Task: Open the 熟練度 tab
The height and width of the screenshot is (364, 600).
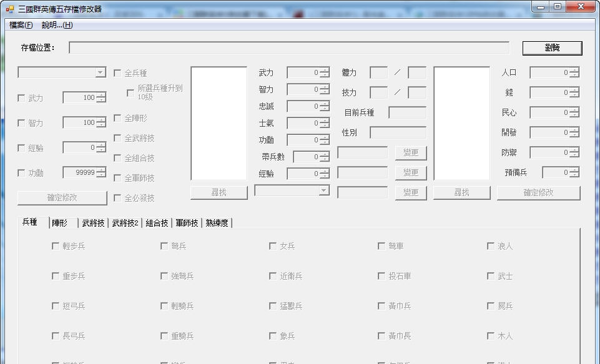Action: 217,223
